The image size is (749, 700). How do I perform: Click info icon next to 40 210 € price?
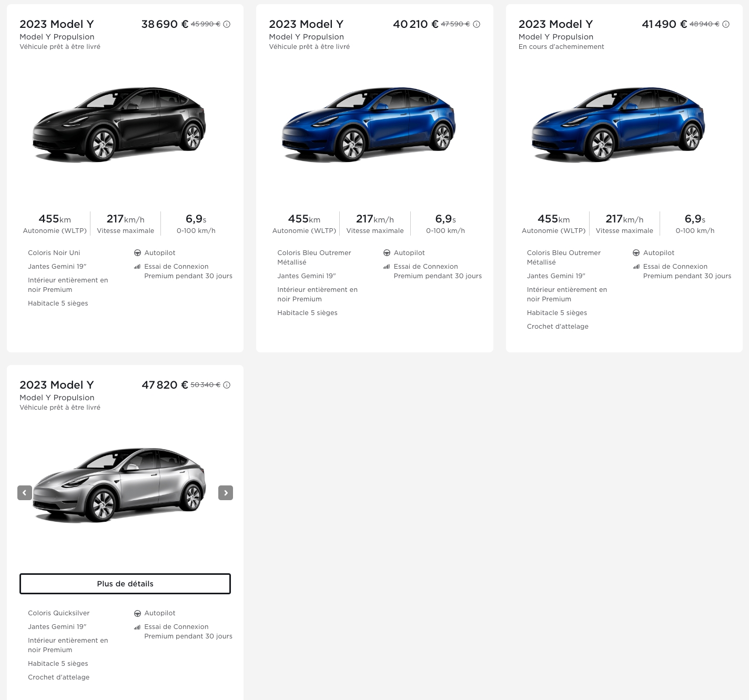coord(477,24)
